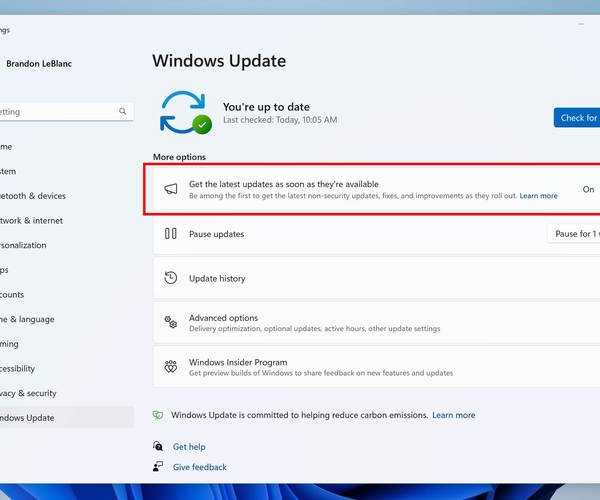Screen dimensions: 600x500
Task: Click the pause icon beside Pause updates
Action: point(170,233)
